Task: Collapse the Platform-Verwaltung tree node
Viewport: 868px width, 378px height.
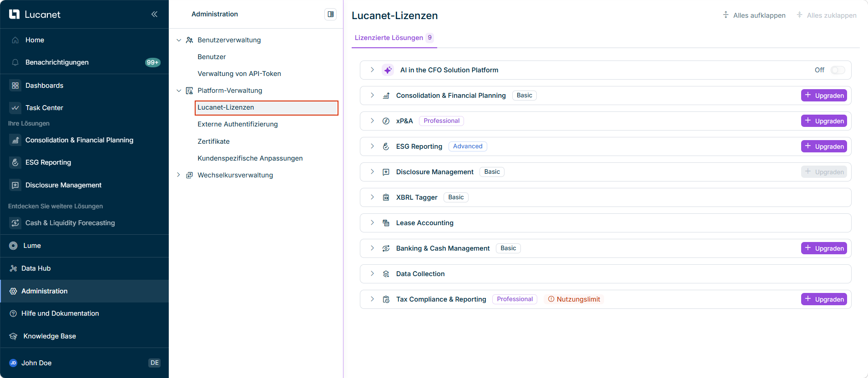Action: [x=179, y=91]
